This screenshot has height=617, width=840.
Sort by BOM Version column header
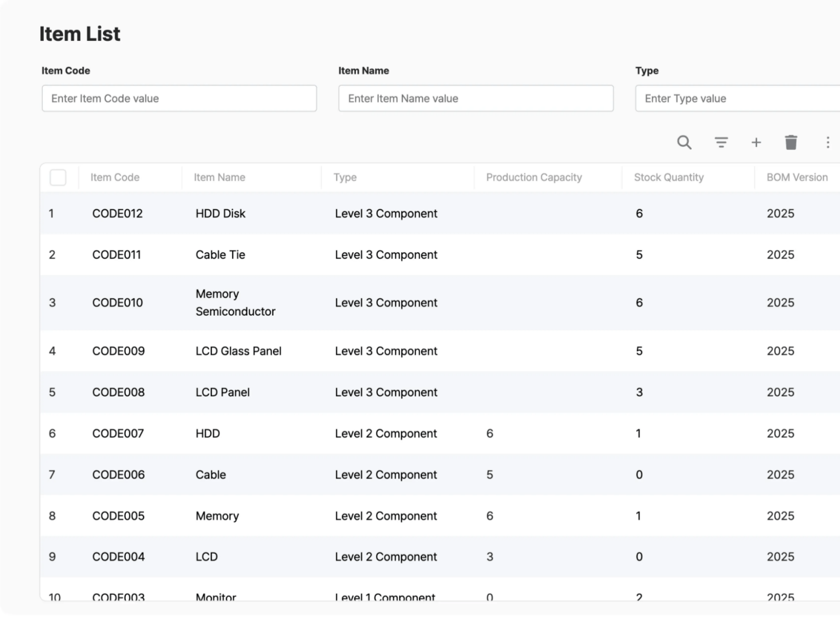pyautogui.click(x=797, y=177)
